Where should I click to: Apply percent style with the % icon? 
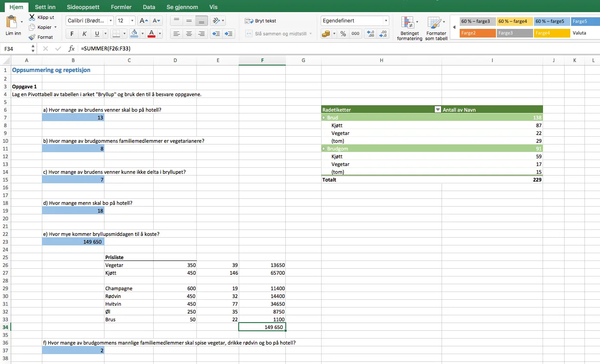[x=343, y=34]
